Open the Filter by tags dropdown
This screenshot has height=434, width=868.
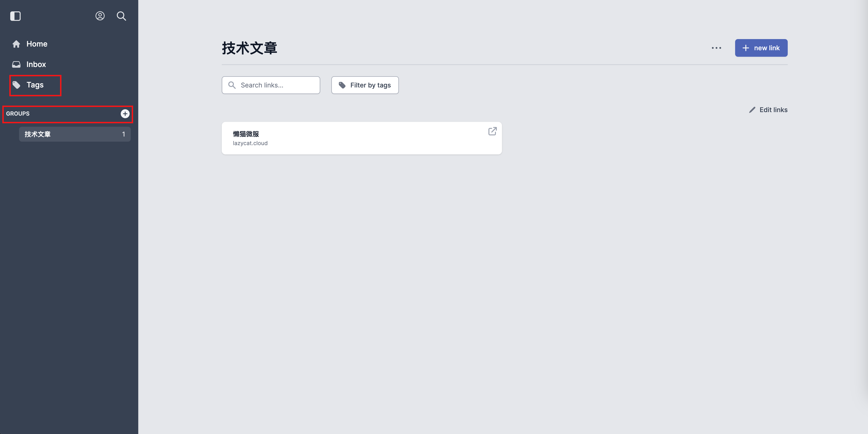point(365,85)
